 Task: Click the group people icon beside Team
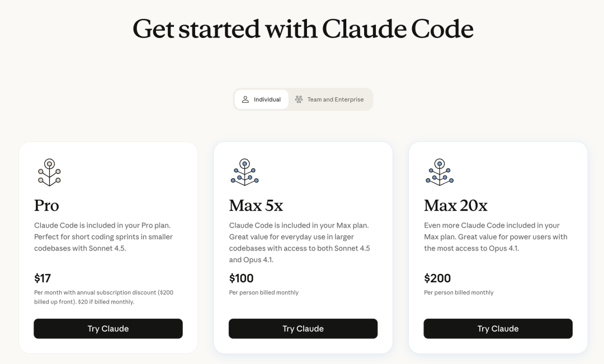299,100
